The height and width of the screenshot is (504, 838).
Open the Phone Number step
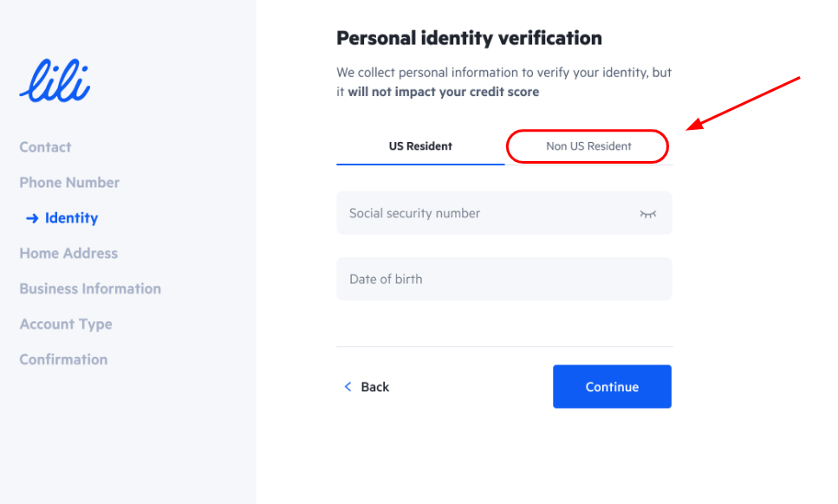point(69,183)
